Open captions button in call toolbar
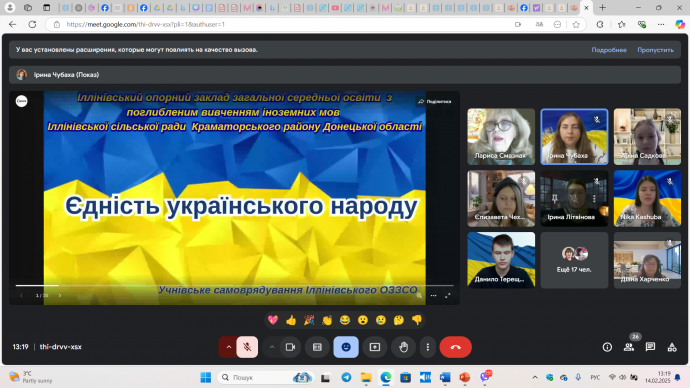 [x=317, y=347]
